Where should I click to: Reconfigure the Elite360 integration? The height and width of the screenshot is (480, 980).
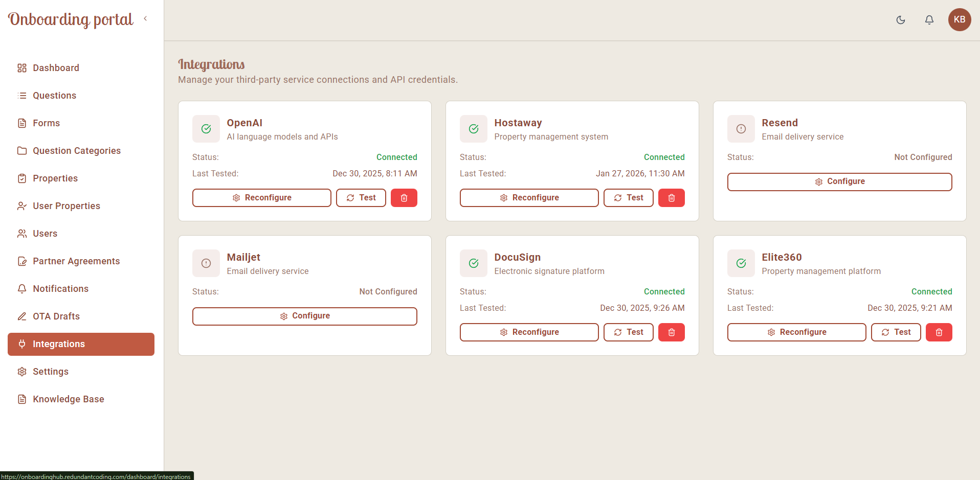tap(797, 332)
